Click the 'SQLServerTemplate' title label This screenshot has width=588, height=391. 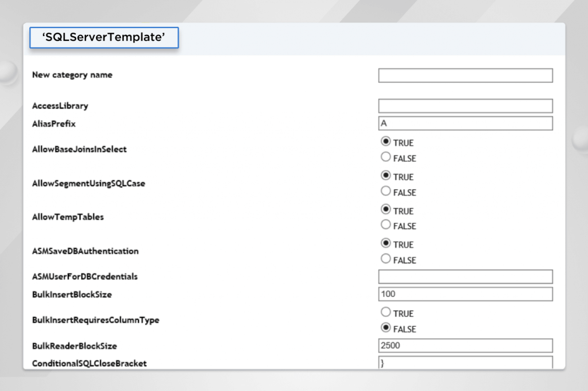[x=104, y=37]
